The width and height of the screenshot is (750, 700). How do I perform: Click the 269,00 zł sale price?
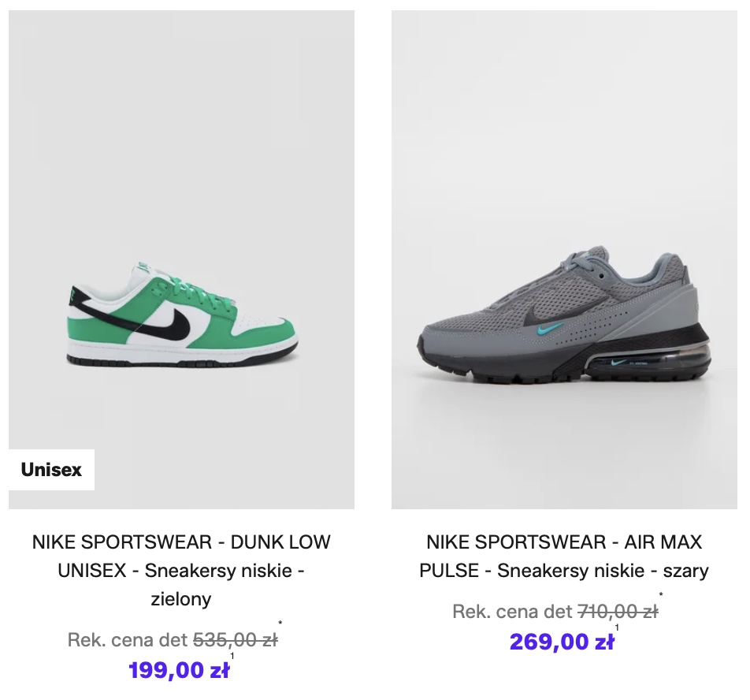pyautogui.click(x=562, y=642)
